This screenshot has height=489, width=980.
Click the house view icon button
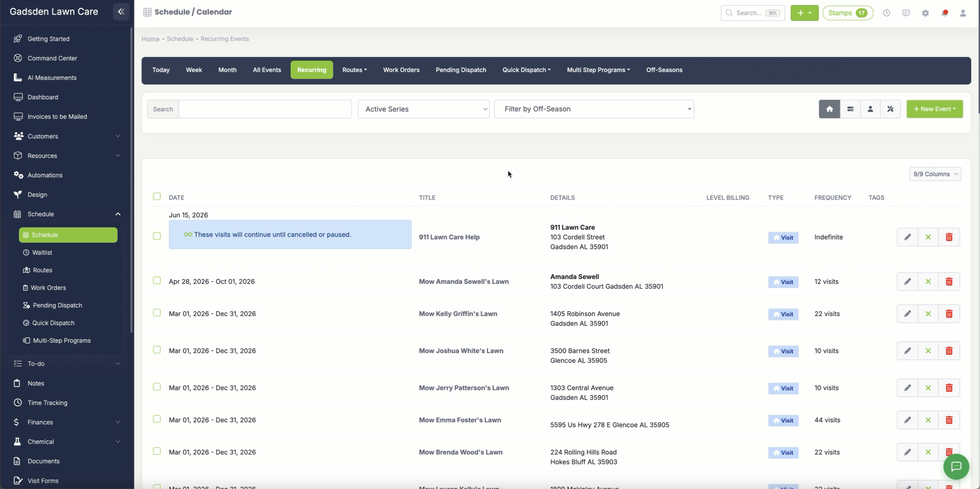(829, 109)
